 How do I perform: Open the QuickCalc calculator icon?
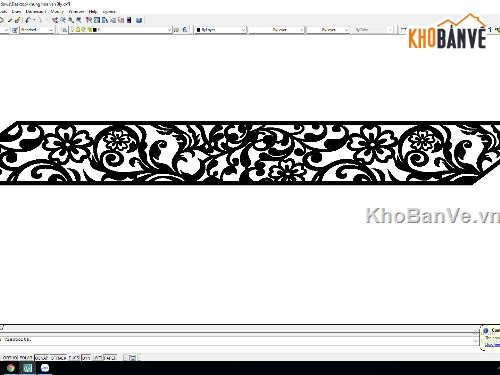coord(129,20)
